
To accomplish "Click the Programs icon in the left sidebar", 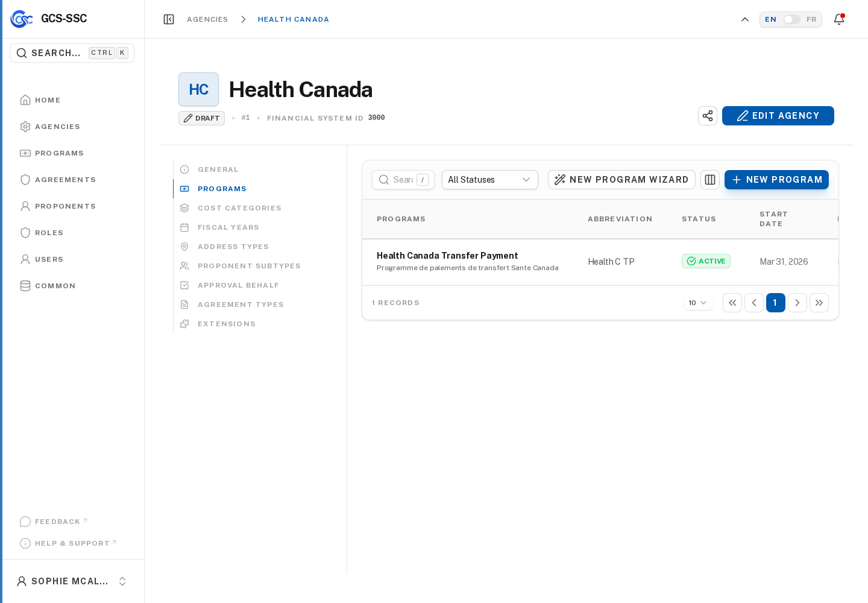I will point(25,153).
